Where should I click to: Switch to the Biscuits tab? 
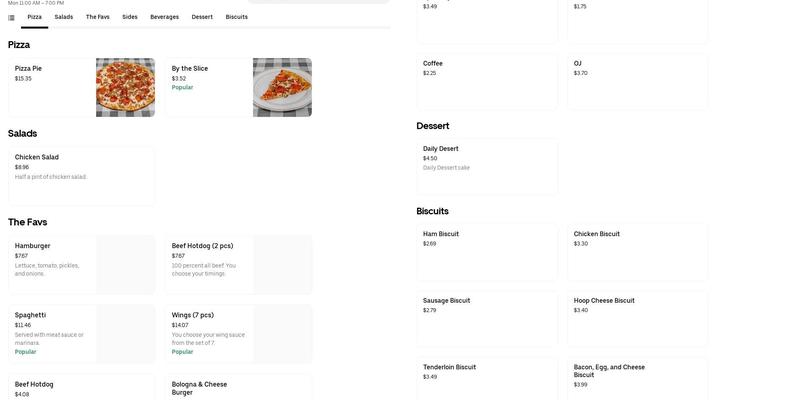click(237, 17)
